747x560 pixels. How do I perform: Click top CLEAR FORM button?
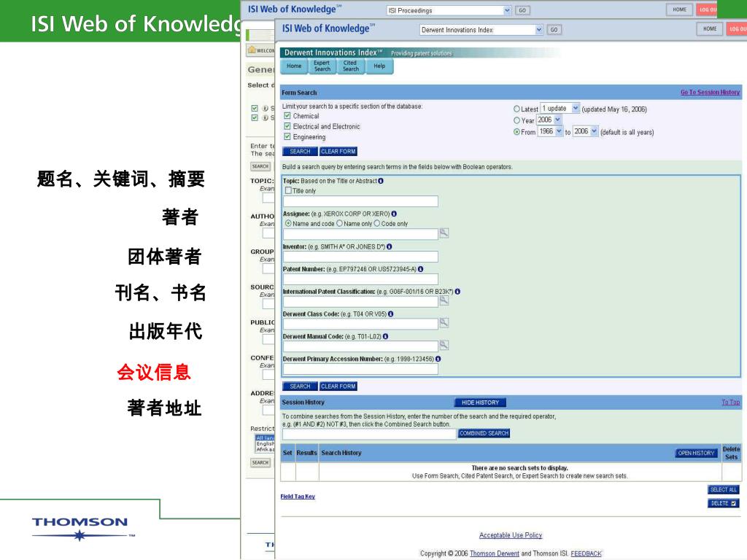click(338, 152)
